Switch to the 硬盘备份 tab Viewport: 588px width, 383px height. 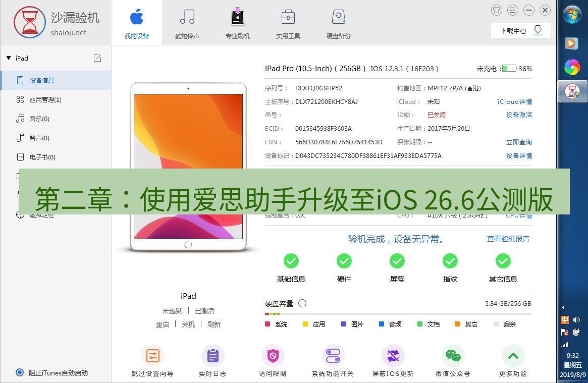click(x=338, y=22)
